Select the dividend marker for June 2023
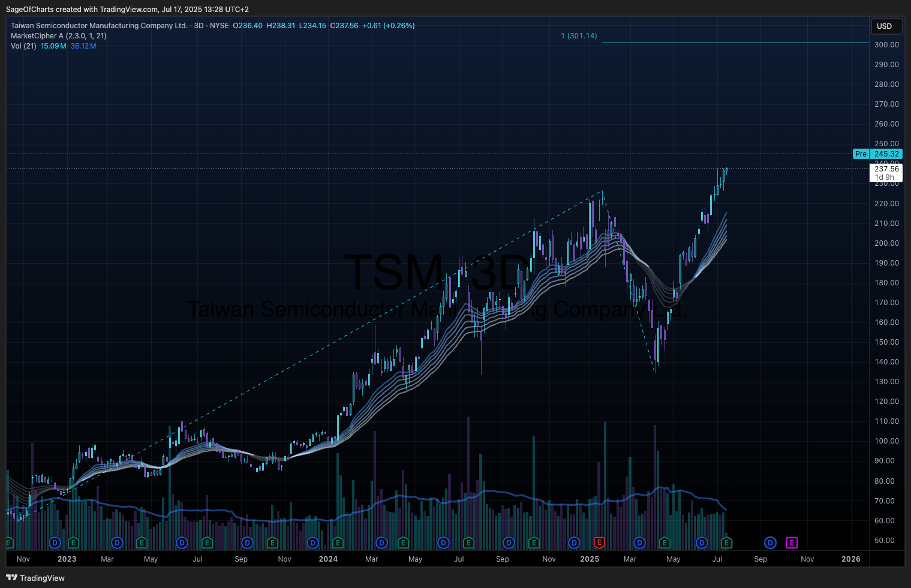This screenshot has height=588, width=911. (x=182, y=543)
